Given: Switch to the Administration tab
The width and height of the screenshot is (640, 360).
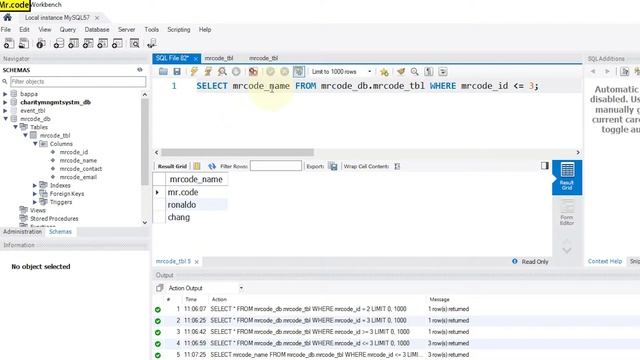Looking at the screenshot, I should tap(22, 231).
